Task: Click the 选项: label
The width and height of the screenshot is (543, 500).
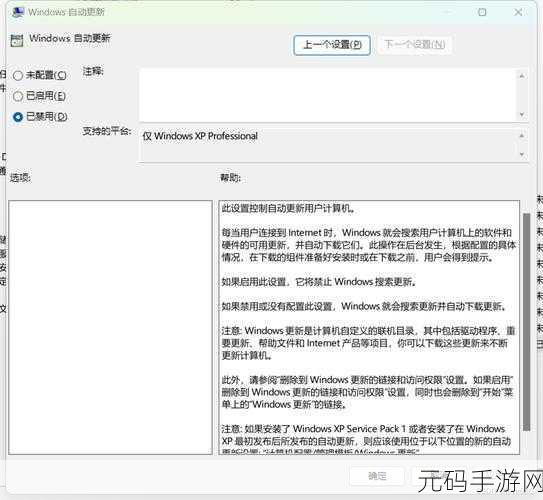Action: (20, 178)
